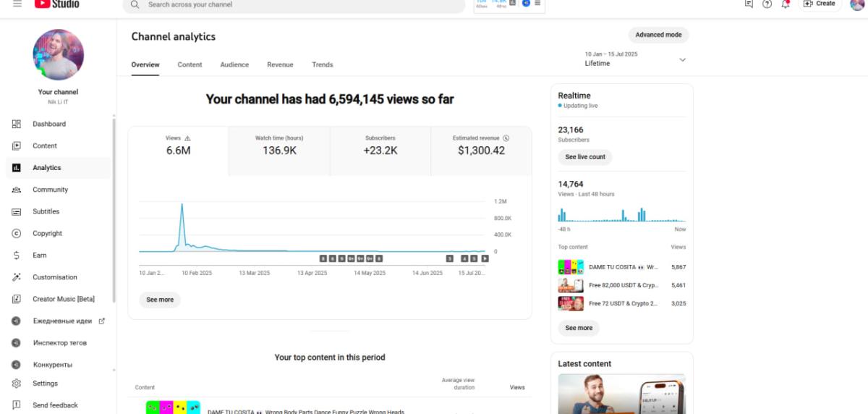Screen dimensions: 868x414
Task: Open the Latest content video thumbnail
Action: 621,394
